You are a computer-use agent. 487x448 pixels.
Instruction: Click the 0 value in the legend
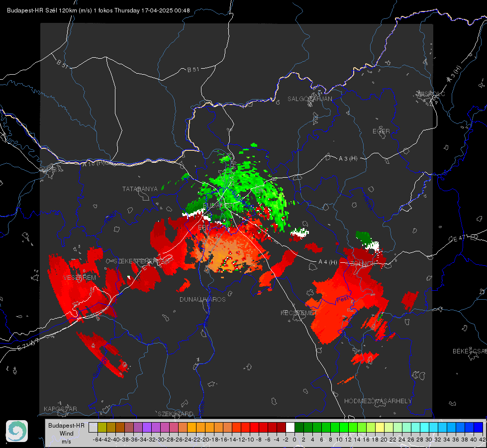[x=294, y=440]
